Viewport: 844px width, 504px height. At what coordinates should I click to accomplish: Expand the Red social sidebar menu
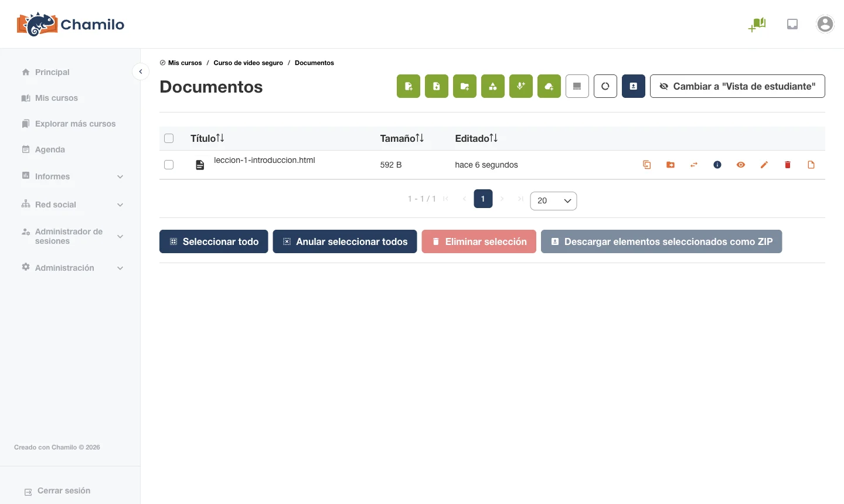[73, 205]
